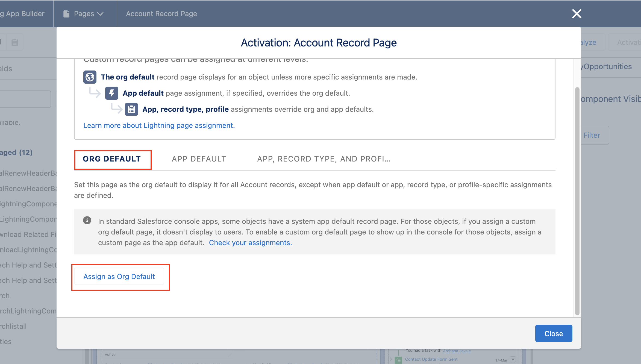This screenshot has height=364, width=641.
Task: Open App, Record Type, and Profile tab
Action: point(324,159)
